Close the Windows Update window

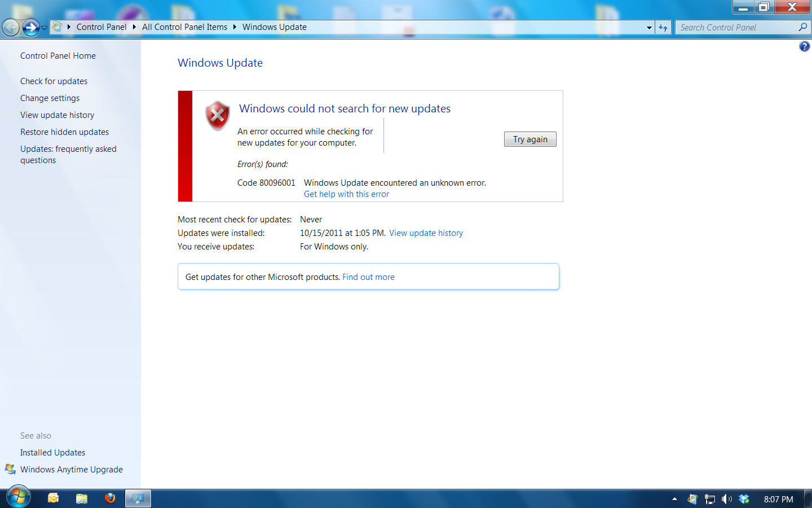point(792,7)
